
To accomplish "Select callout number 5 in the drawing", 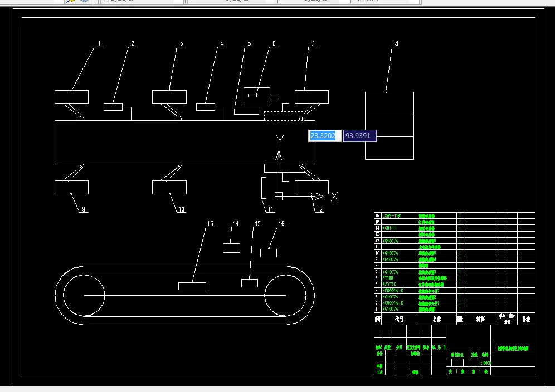I will [249, 43].
